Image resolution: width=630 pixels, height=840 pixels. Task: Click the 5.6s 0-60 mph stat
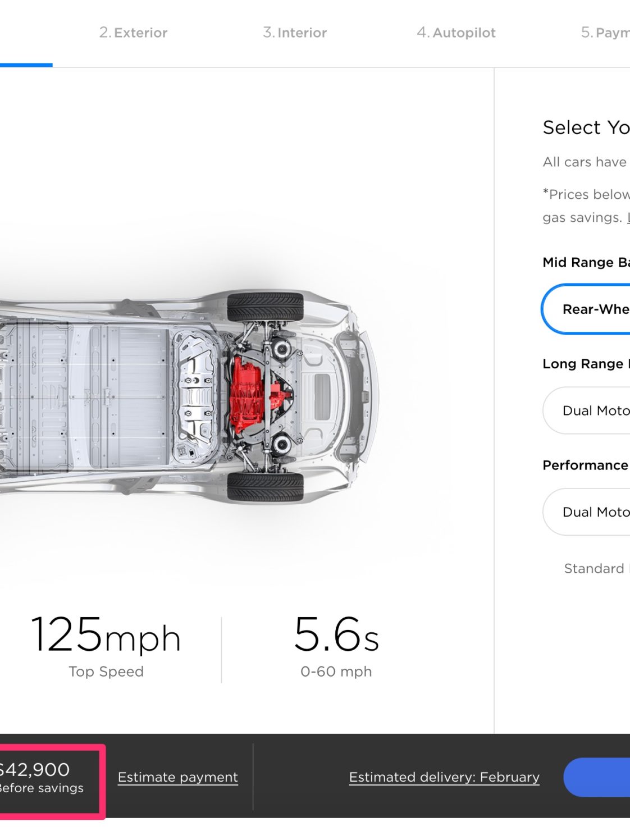[x=336, y=646]
